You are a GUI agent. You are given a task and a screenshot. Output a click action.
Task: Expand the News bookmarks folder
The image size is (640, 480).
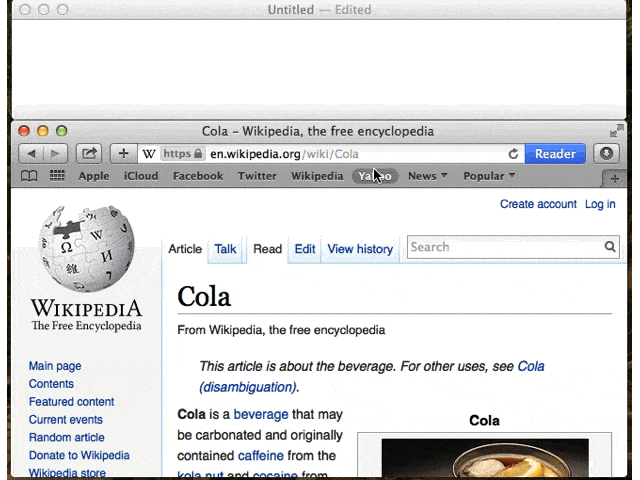427,176
